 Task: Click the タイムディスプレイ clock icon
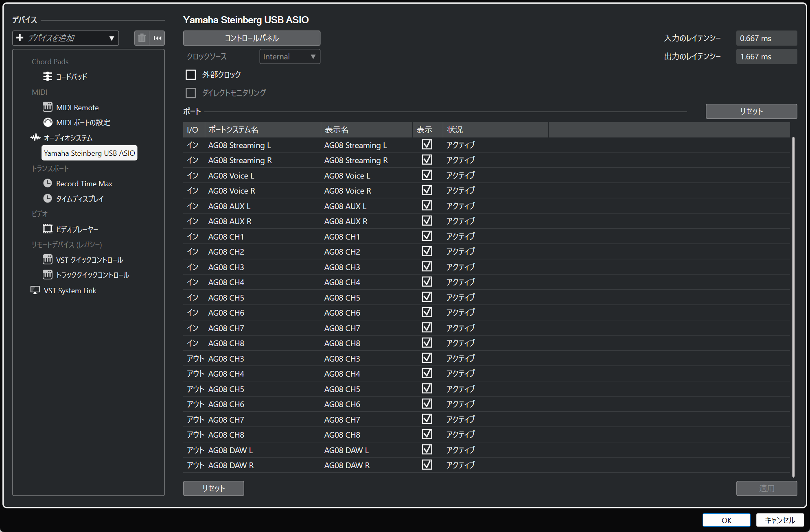click(48, 198)
